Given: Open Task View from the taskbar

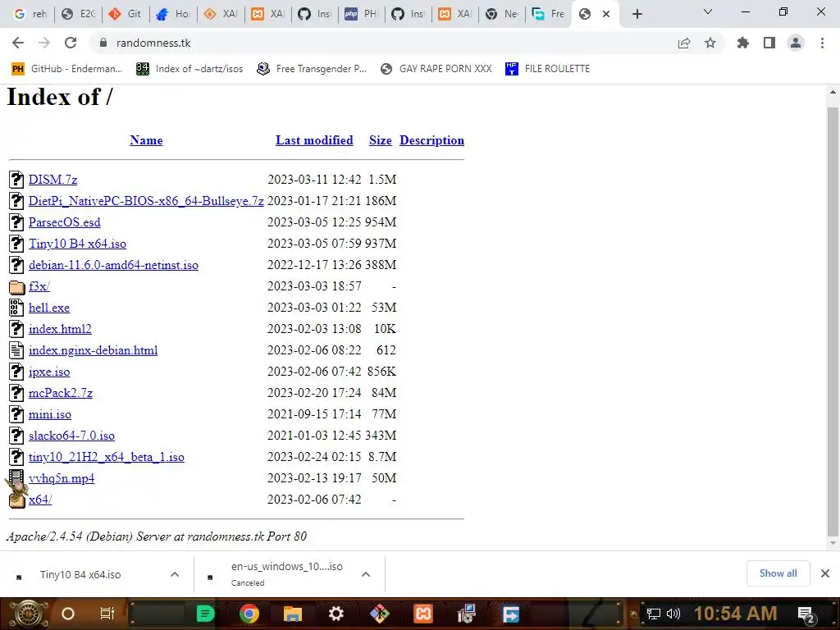Looking at the screenshot, I should (x=107, y=614).
